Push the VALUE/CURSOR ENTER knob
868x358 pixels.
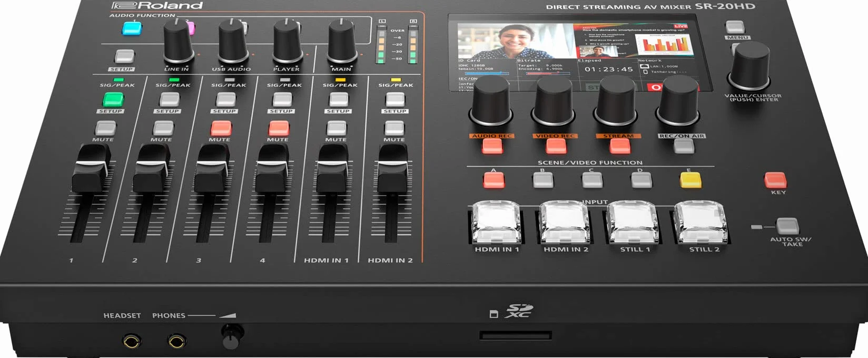[748, 65]
